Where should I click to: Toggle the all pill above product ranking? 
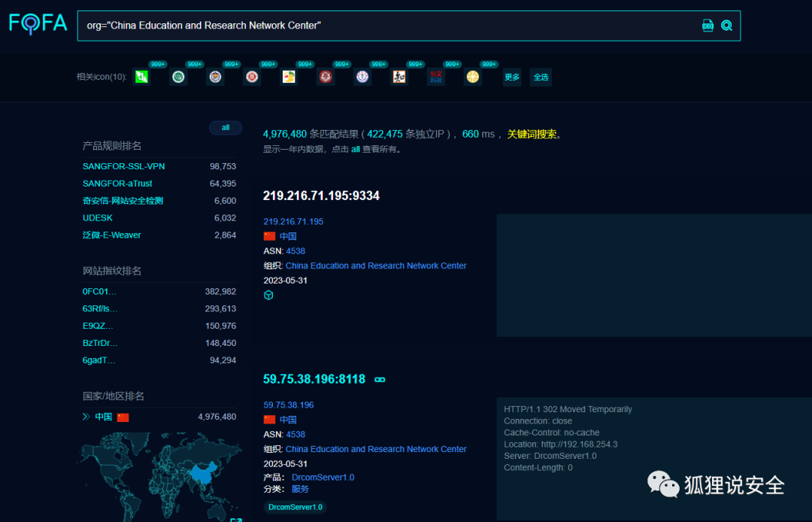(226, 127)
